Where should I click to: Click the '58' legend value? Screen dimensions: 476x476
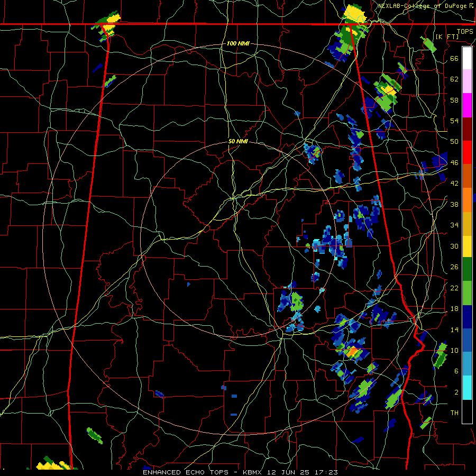coord(454,100)
